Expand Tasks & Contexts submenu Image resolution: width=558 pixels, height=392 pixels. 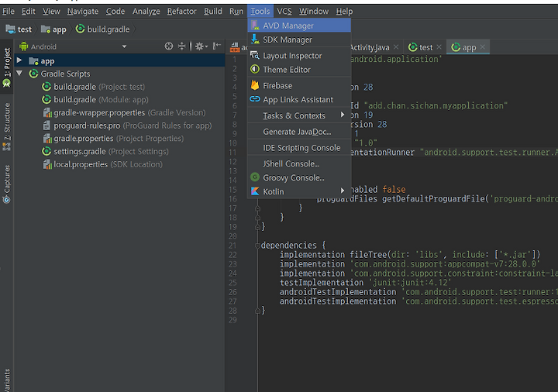point(299,115)
